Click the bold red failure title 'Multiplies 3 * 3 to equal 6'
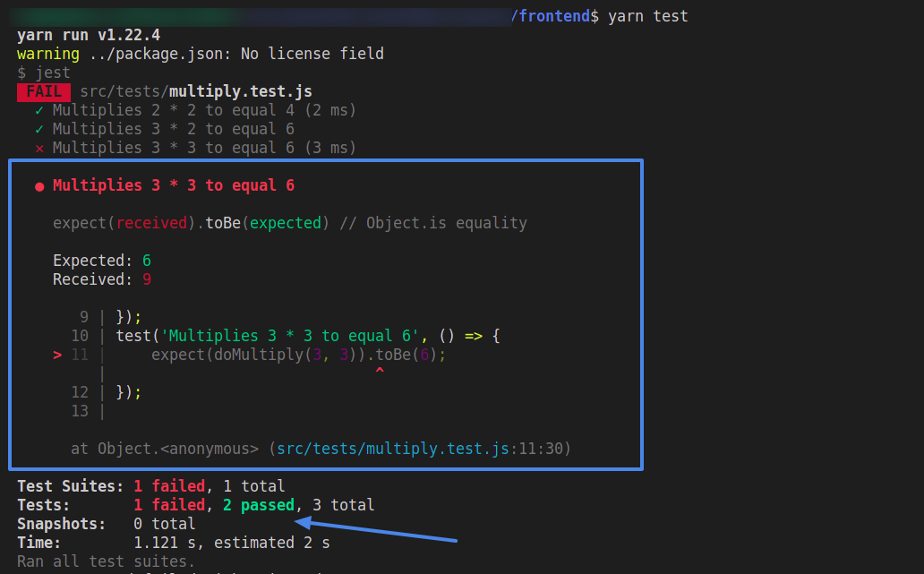 point(174,185)
